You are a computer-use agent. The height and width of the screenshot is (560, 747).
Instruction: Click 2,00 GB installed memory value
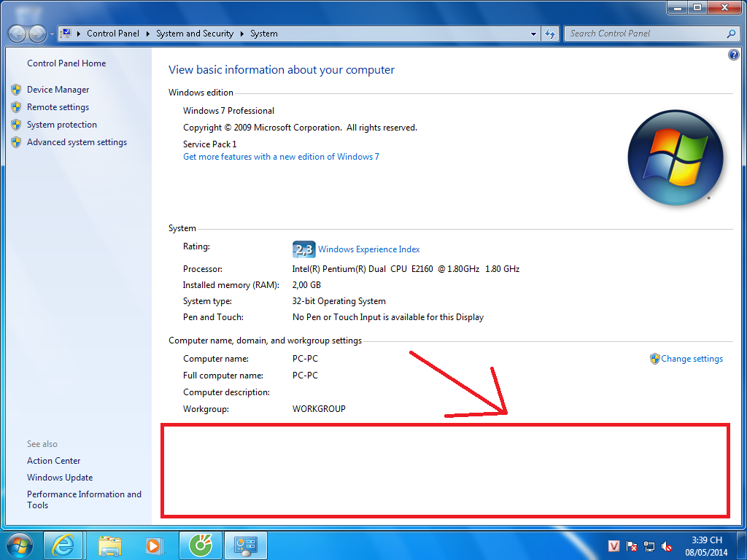306,285
